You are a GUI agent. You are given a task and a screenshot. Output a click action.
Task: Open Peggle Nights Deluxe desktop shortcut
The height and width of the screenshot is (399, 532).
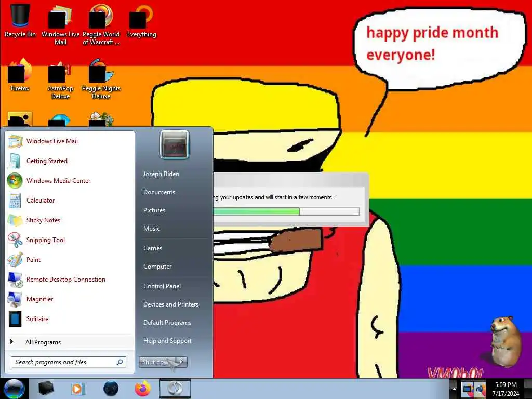point(101,79)
